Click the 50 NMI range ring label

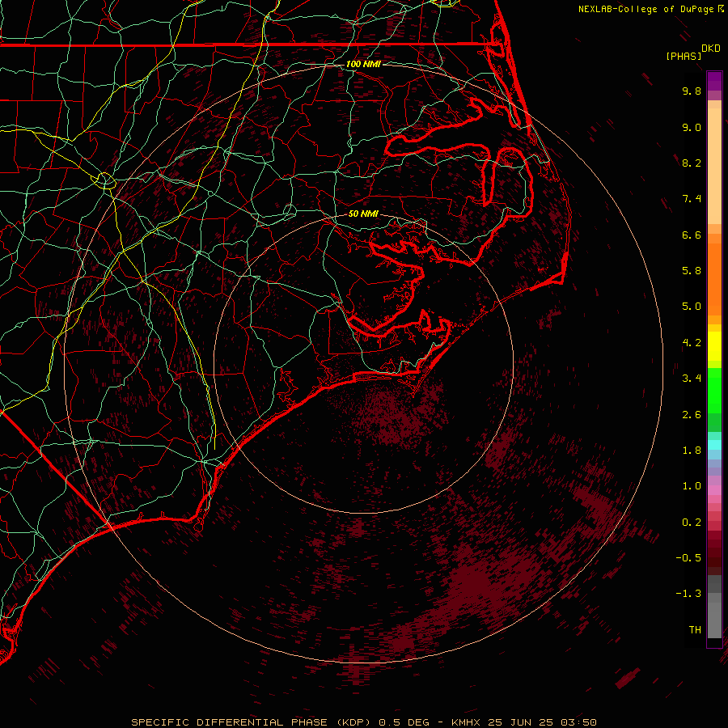click(x=363, y=214)
